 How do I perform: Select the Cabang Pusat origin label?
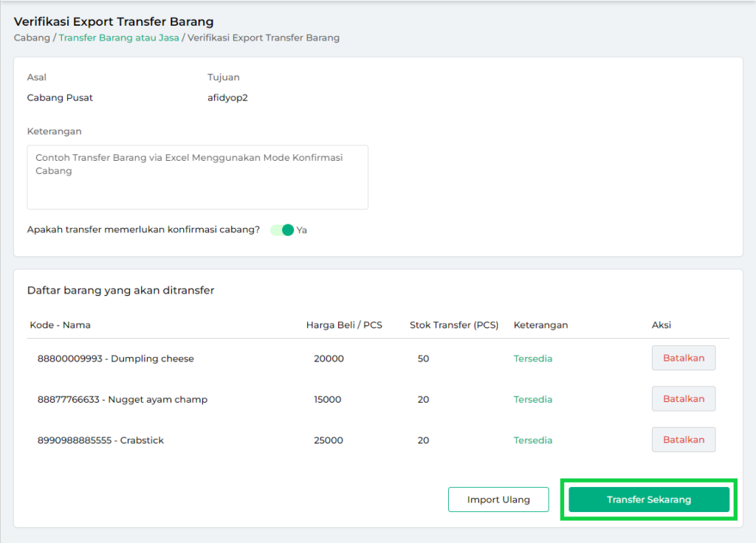coord(59,97)
